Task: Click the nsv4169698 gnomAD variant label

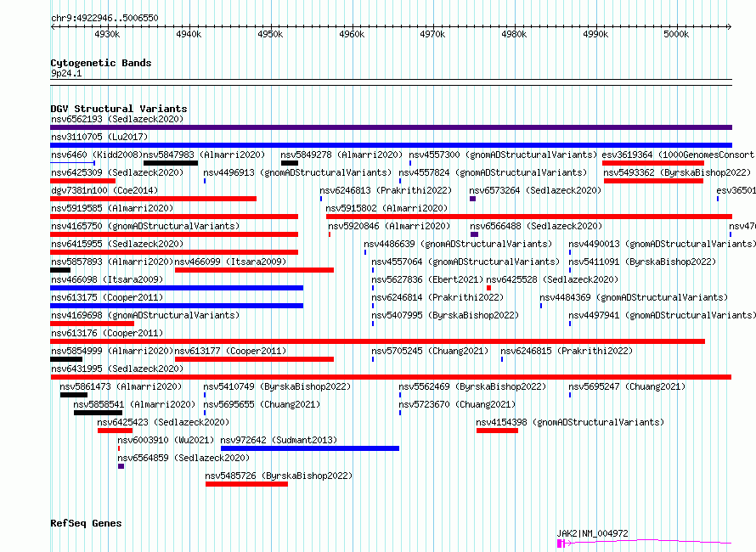Action: click(145, 315)
